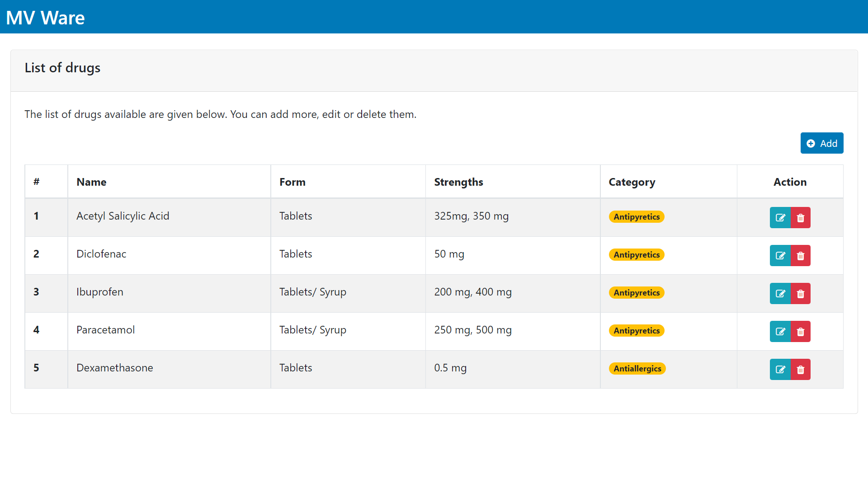The height and width of the screenshot is (488, 868).
Task: Remove Ibuprofen using trash icon
Action: 801,294
